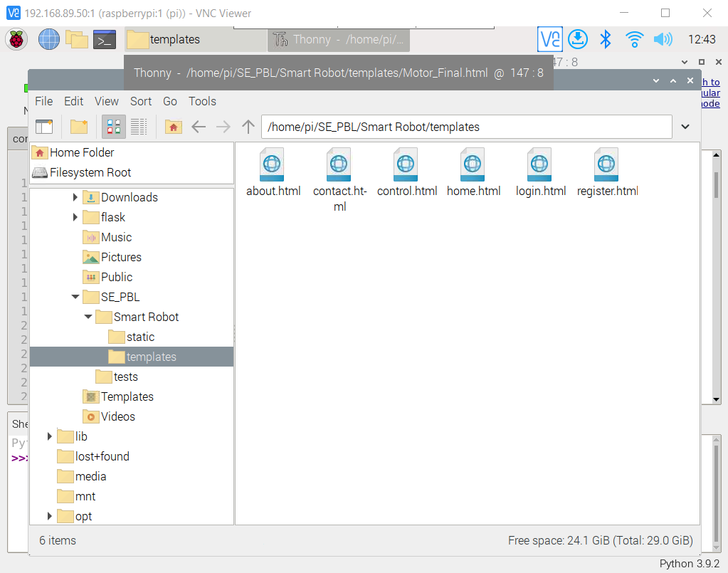Toggle icon view mode
Image resolution: width=728 pixels, height=573 pixels.
coord(113,126)
